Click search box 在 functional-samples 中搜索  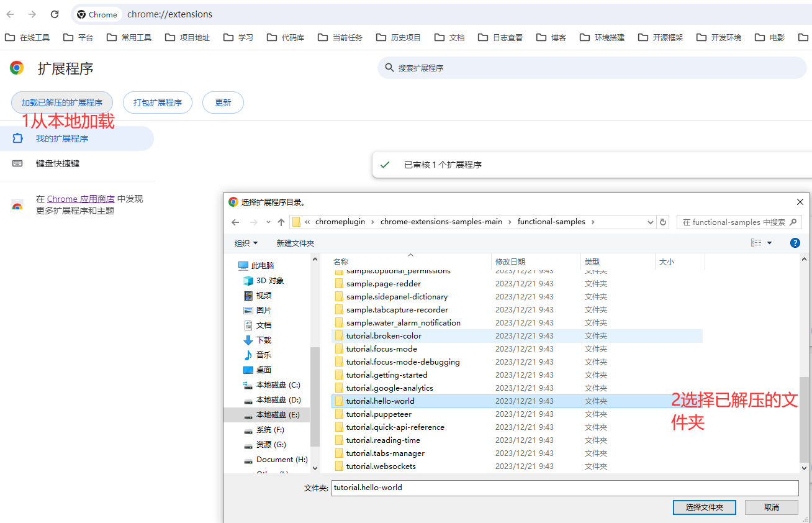click(x=739, y=222)
